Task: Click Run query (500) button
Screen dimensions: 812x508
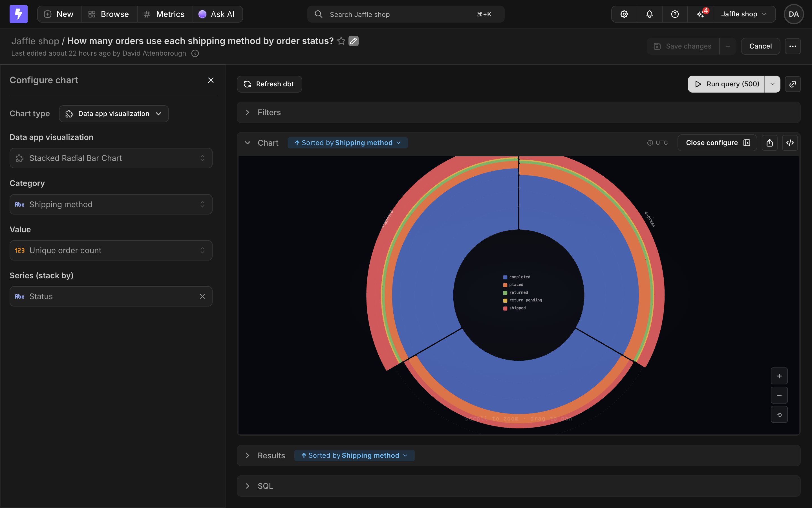Action: click(726, 84)
